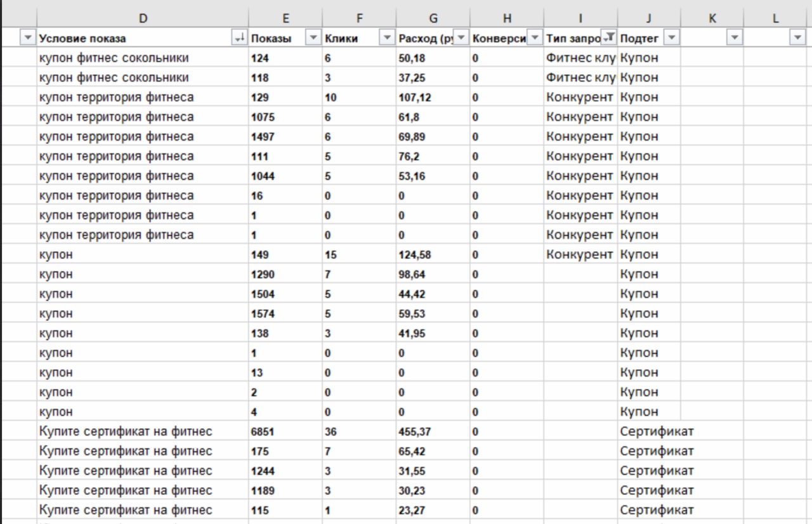Open the filter dropdown for the Расход column

[x=461, y=38]
